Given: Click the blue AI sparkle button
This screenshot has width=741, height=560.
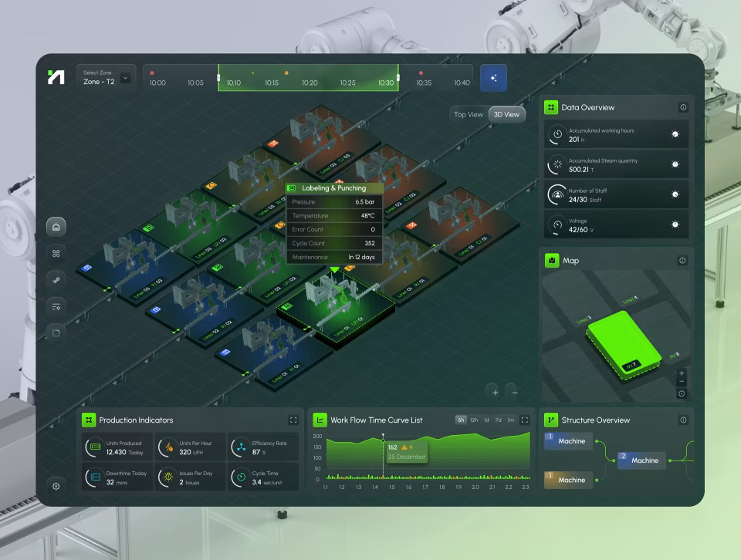Looking at the screenshot, I should [x=493, y=78].
